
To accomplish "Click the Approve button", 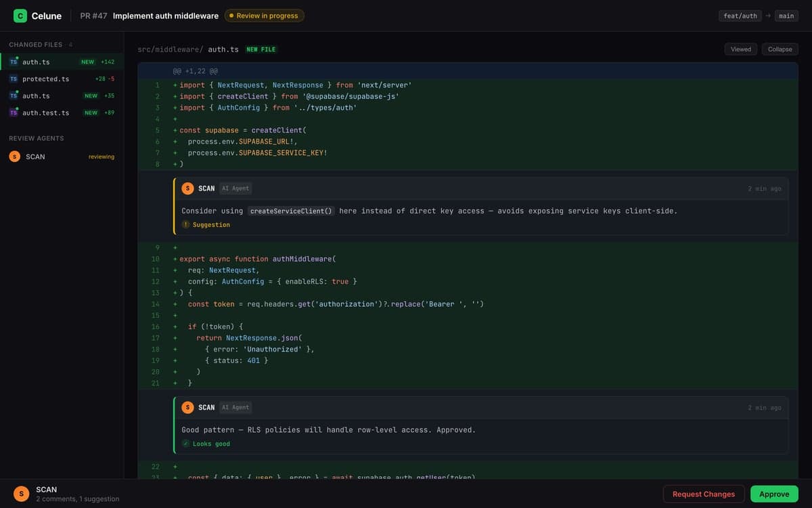I will click(773, 494).
